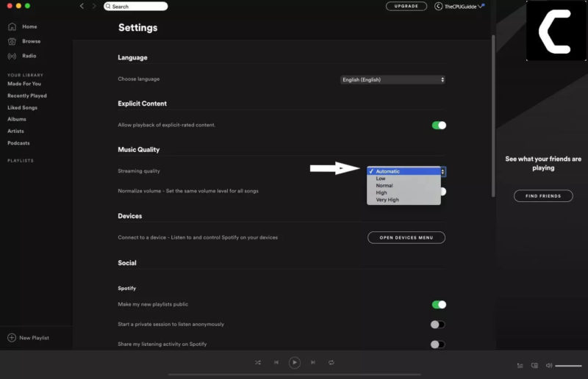588x379 pixels.
Task: Click the New Playlist plus icon
Action: click(12, 337)
